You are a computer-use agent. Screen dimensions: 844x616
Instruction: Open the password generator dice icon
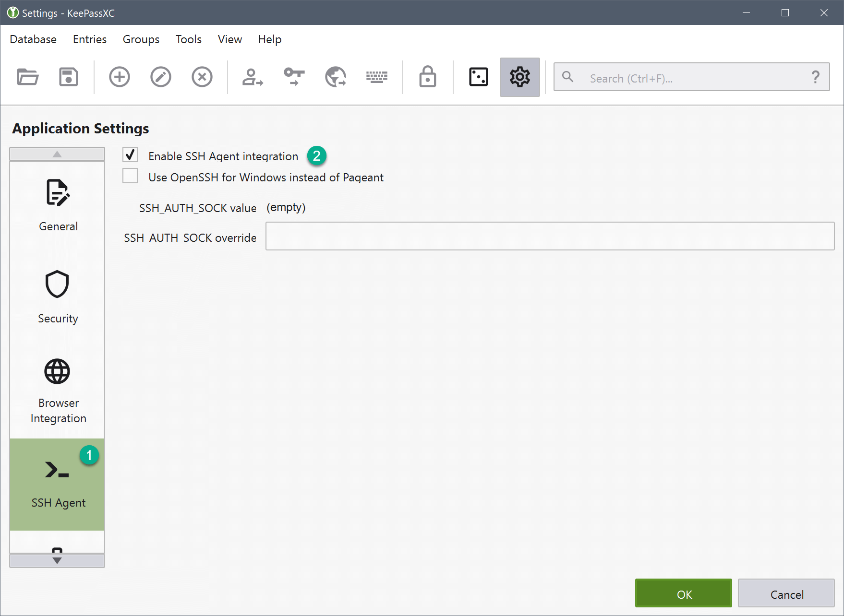479,77
